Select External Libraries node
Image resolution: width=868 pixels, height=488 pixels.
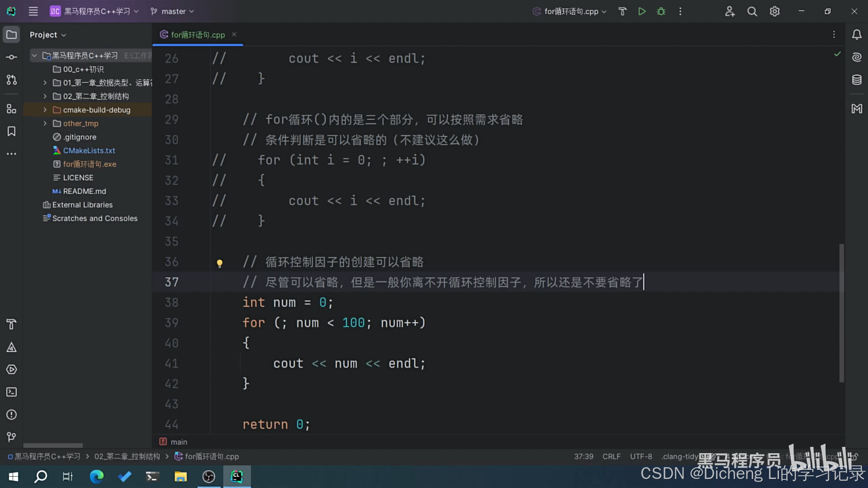pyautogui.click(x=78, y=205)
